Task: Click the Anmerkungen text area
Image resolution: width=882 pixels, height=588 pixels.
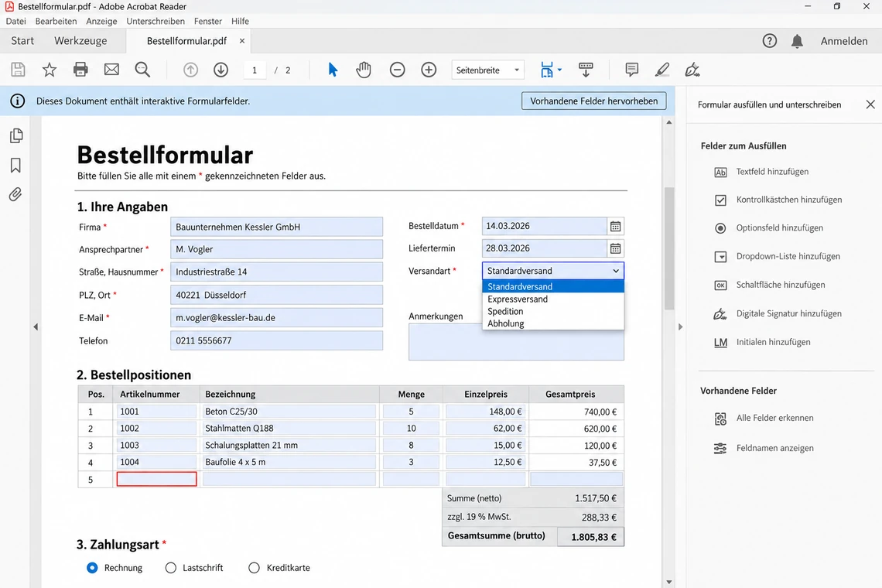Action: [516, 342]
